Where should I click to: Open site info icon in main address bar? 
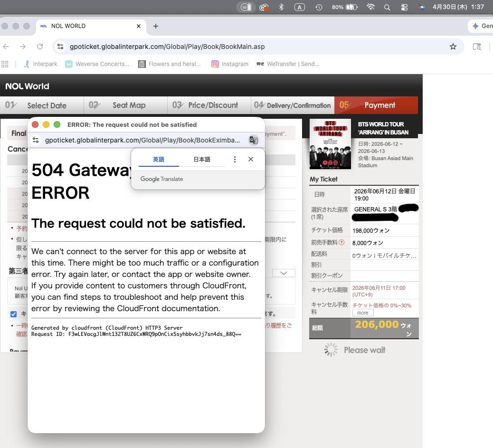60,47
